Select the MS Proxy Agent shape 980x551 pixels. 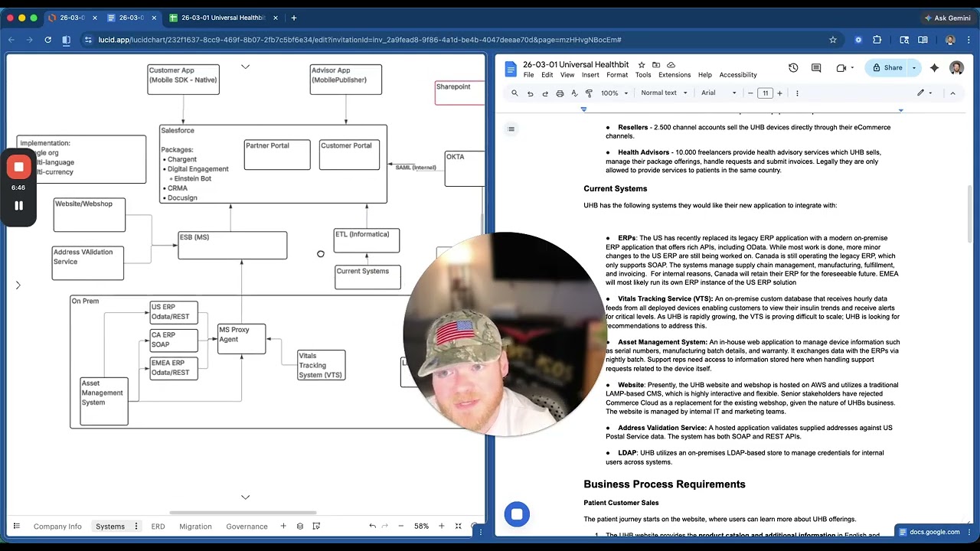pyautogui.click(x=242, y=339)
